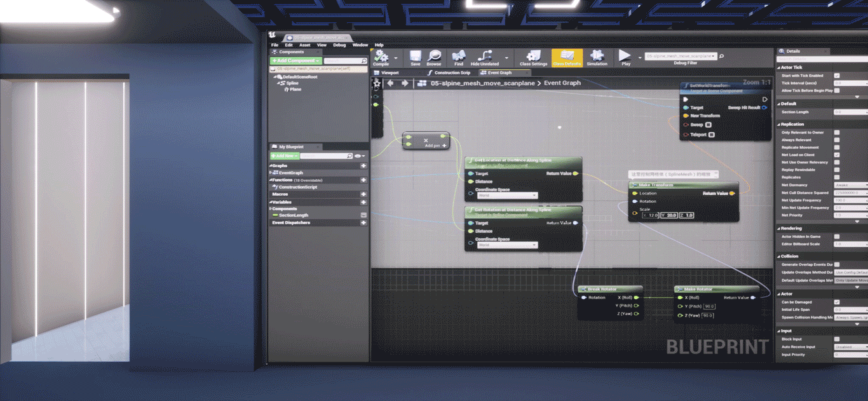868x401 pixels.
Task: Click the plus icon in Event Dispatchers row
Action: tap(363, 222)
